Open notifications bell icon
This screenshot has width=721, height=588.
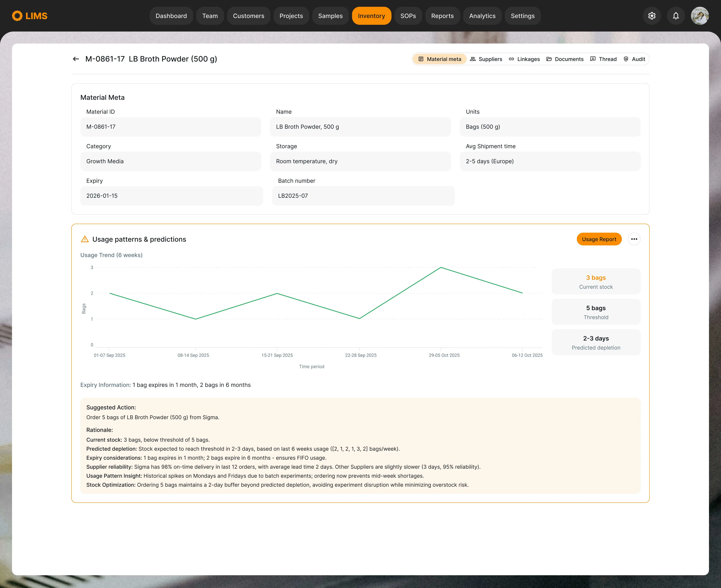pyautogui.click(x=676, y=16)
